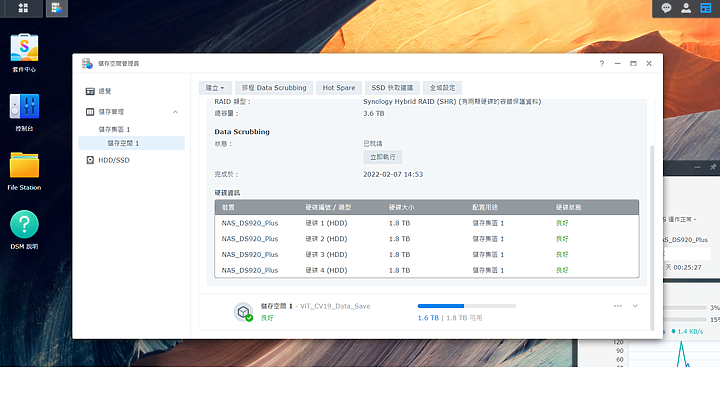
Task: Click the SSD cache advisor button
Action: 392,88
